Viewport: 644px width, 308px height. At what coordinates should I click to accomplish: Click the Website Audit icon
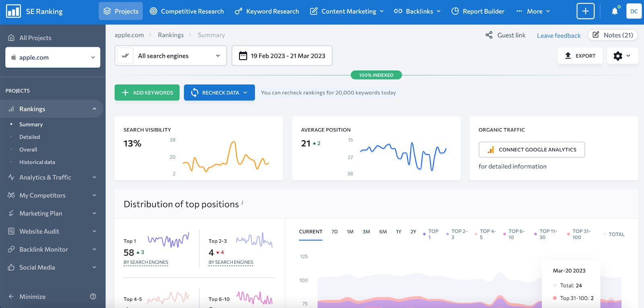click(11, 231)
